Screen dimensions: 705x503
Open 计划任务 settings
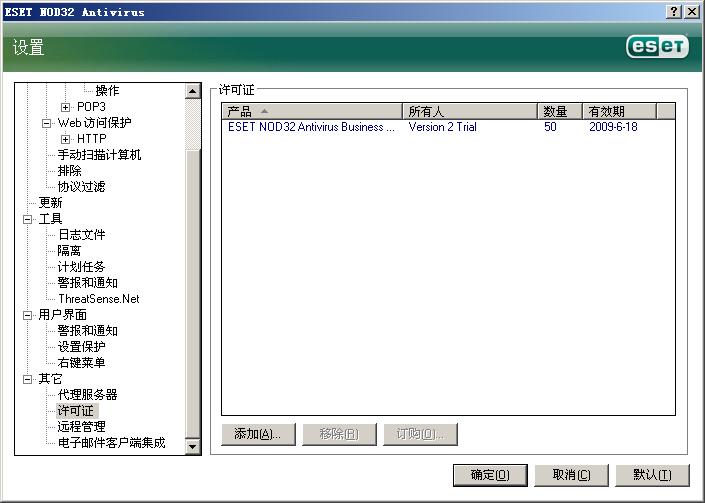pyautogui.click(x=81, y=267)
